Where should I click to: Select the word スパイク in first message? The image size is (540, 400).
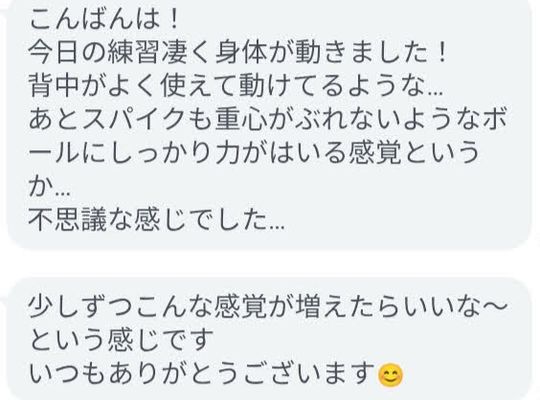(134, 120)
